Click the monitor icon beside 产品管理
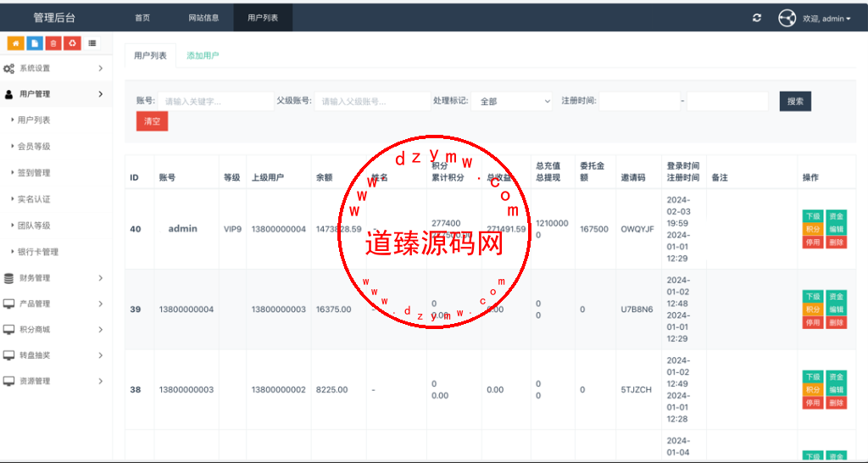The height and width of the screenshot is (463, 868). pyautogui.click(x=8, y=304)
